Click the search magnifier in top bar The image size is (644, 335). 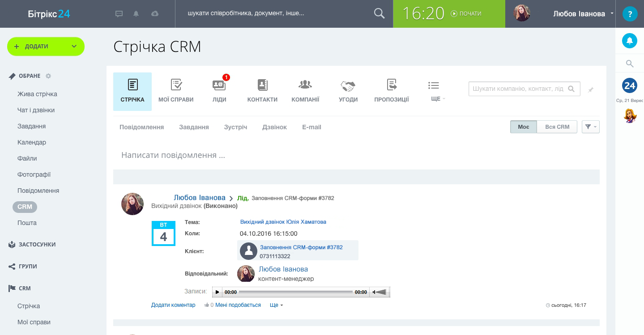point(379,14)
